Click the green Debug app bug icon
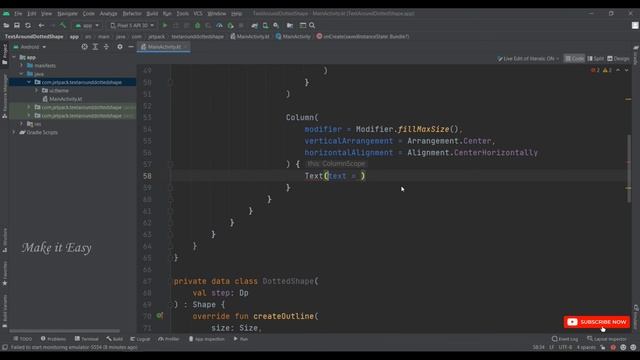640x360 pixels. 198,25
